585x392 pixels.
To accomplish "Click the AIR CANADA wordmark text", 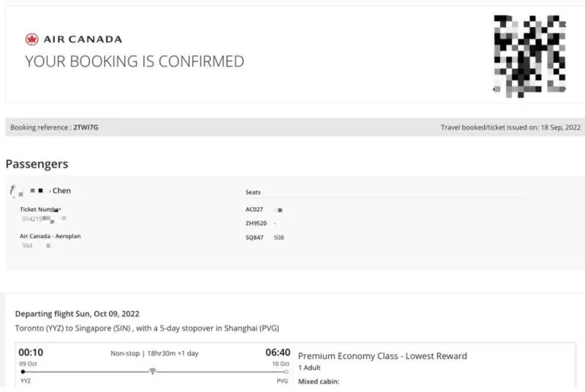I will click(83, 39).
